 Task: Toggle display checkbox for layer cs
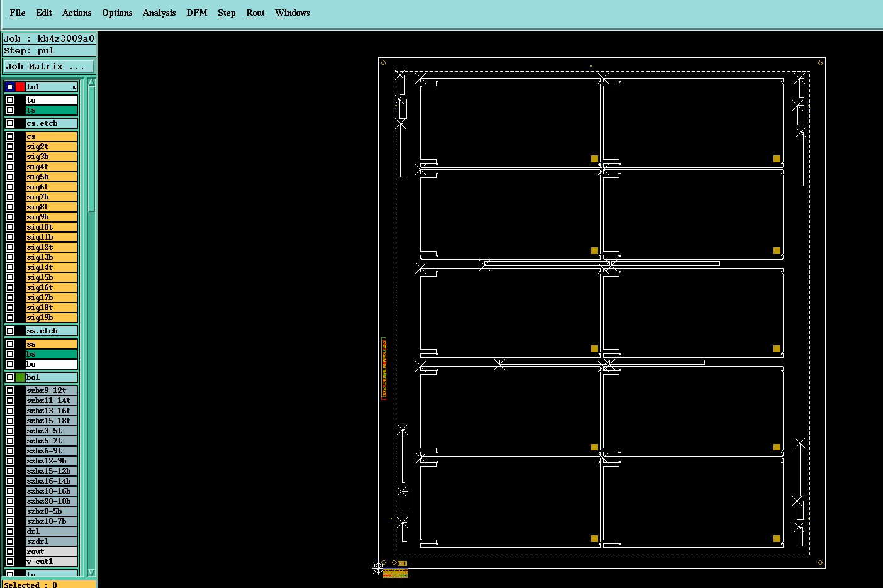[10, 136]
